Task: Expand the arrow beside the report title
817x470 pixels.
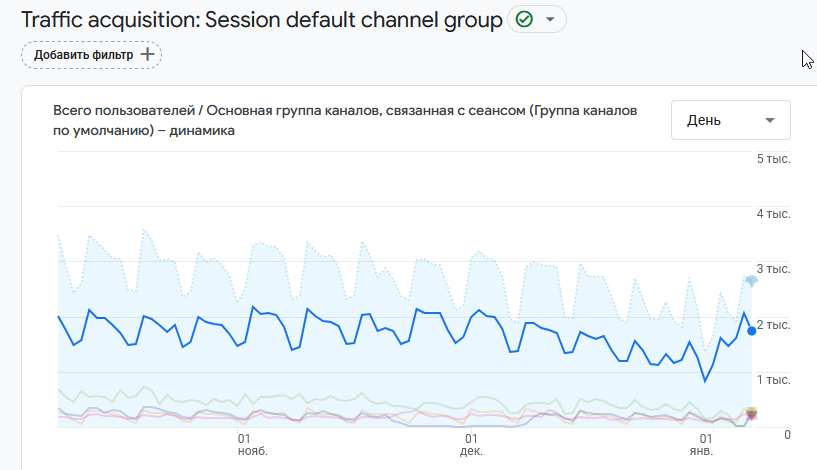Action: pyautogui.click(x=550, y=20)
